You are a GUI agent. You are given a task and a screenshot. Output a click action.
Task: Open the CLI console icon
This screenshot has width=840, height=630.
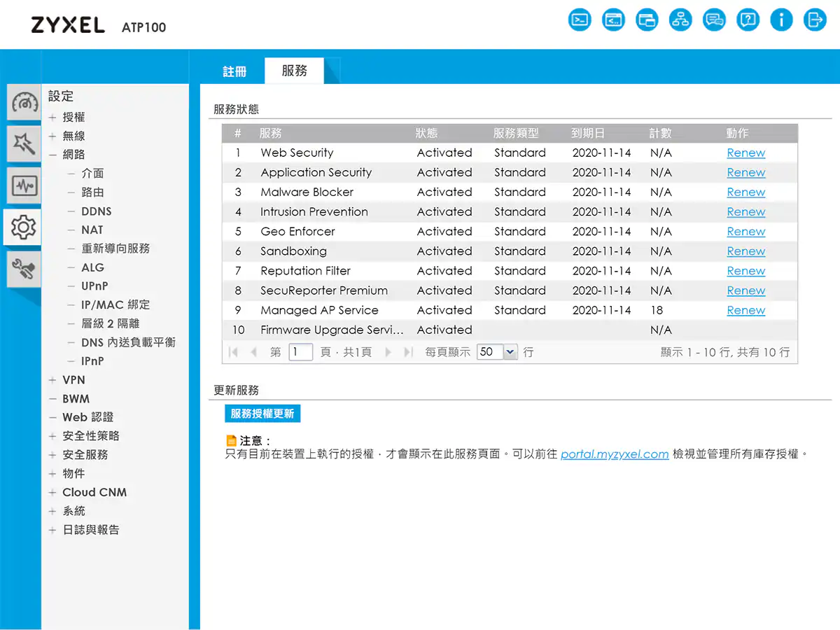580,20
